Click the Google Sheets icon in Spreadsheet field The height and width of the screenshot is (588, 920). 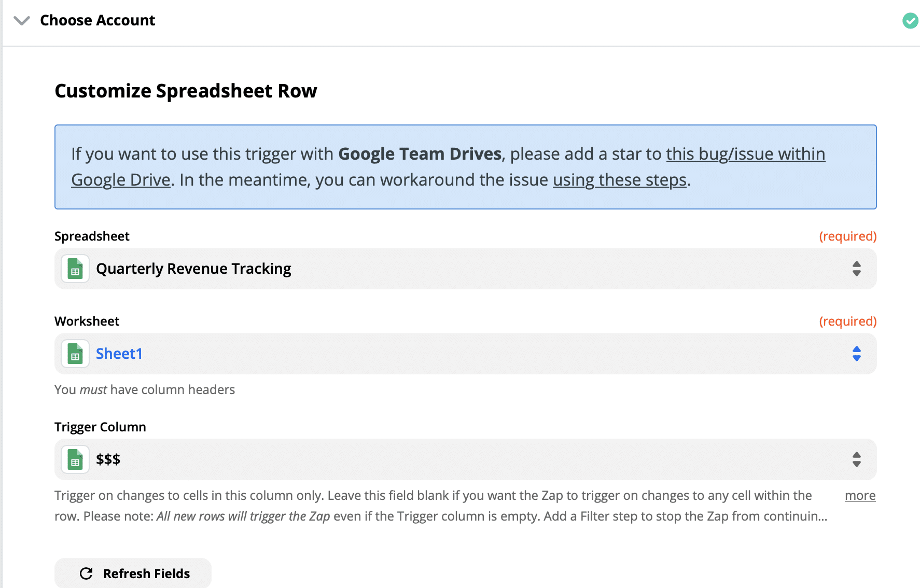[x=75, y=269]
